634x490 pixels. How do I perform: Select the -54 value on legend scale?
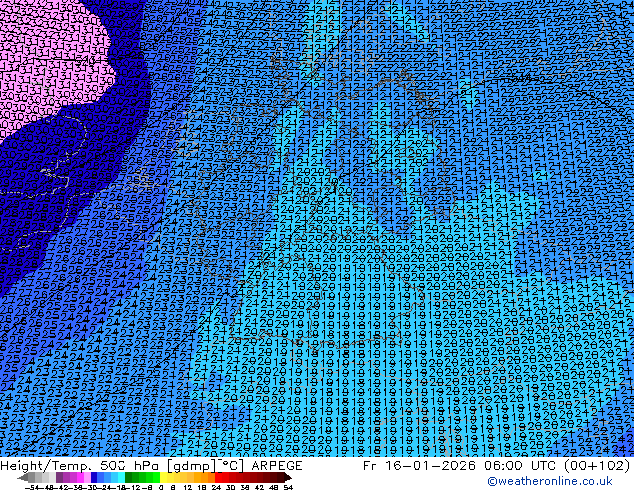pos(32,487)
